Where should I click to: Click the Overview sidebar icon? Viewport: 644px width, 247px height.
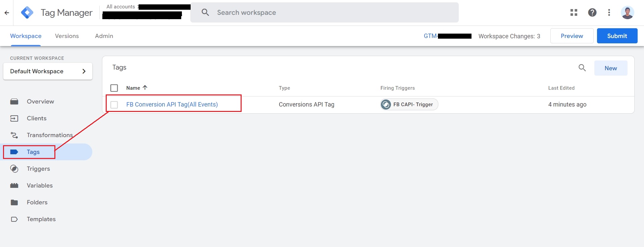(14, 101)
